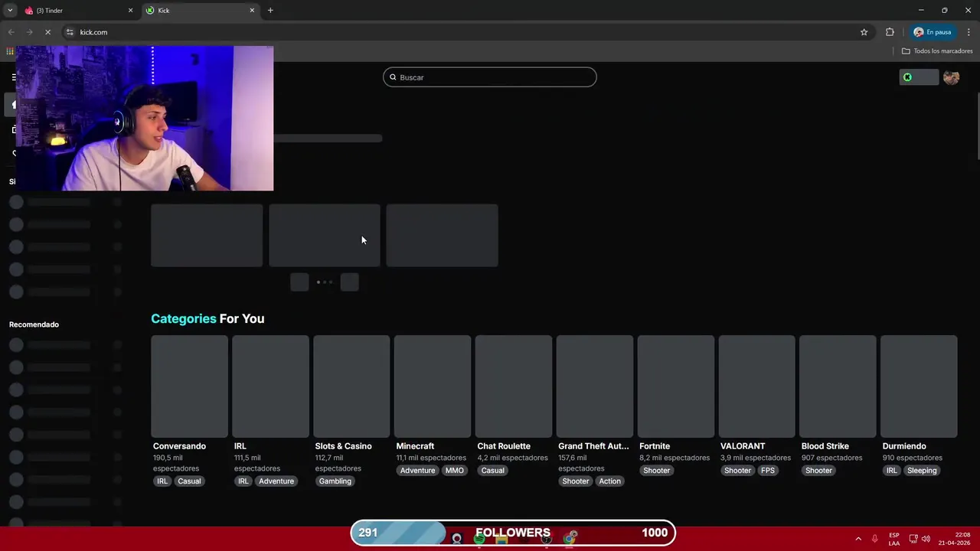
Task: Open the network tray icon
Action: [x=913, y=539]
